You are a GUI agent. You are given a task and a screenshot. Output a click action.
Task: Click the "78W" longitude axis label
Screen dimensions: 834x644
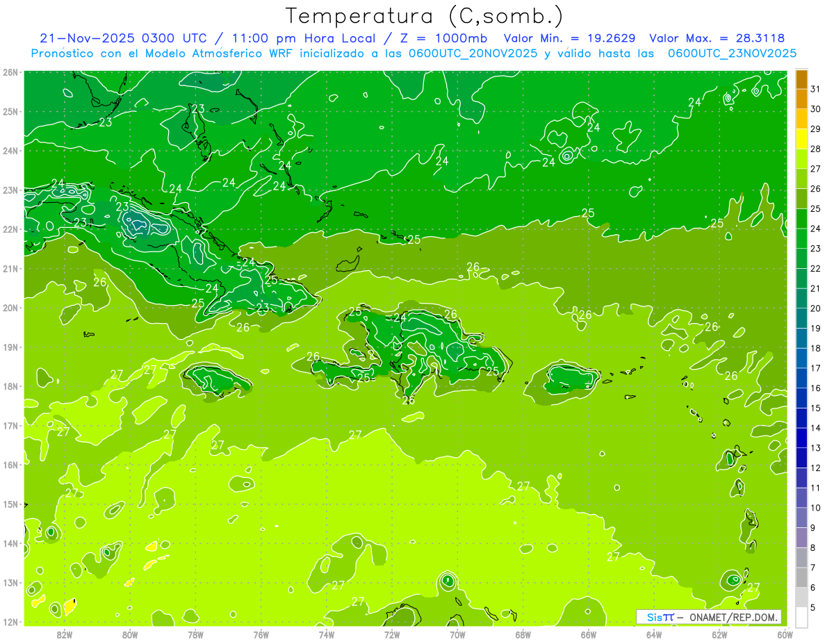point(195,634)
